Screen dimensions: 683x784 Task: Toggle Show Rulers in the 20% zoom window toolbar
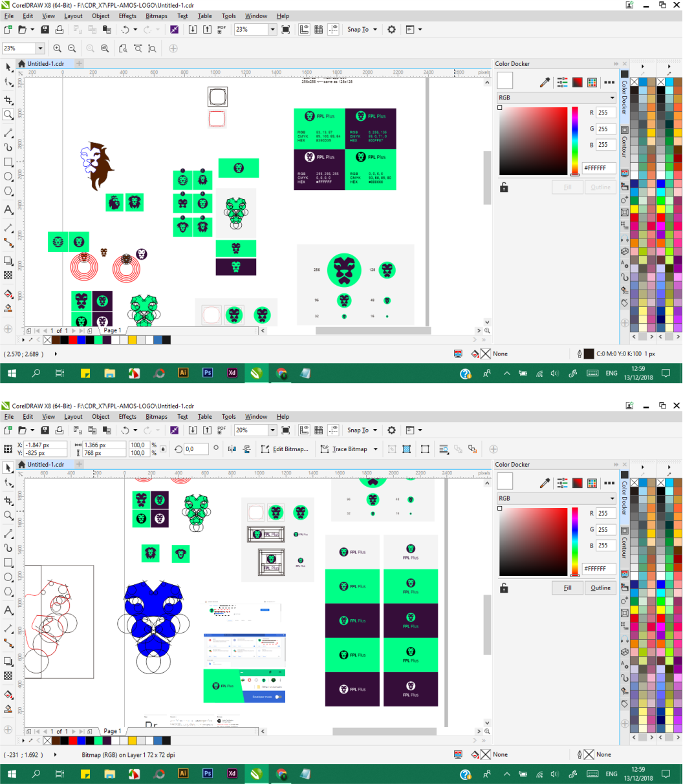point(304,430)
